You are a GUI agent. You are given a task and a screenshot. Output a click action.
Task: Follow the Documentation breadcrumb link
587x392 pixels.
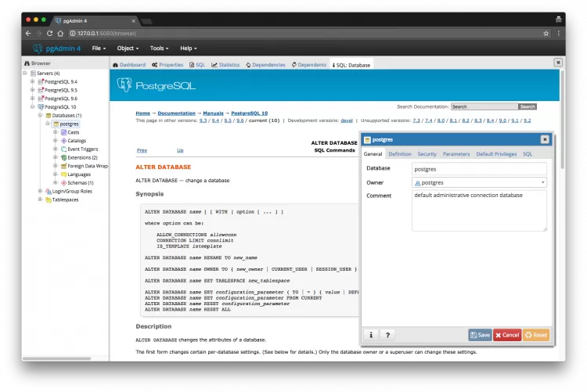176,113
